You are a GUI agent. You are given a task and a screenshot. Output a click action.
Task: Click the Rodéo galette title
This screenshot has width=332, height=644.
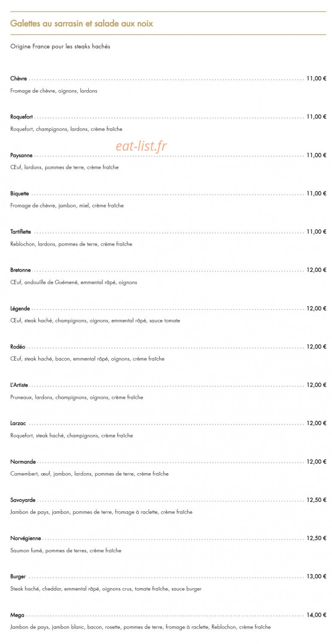click(x=18, y=347)
